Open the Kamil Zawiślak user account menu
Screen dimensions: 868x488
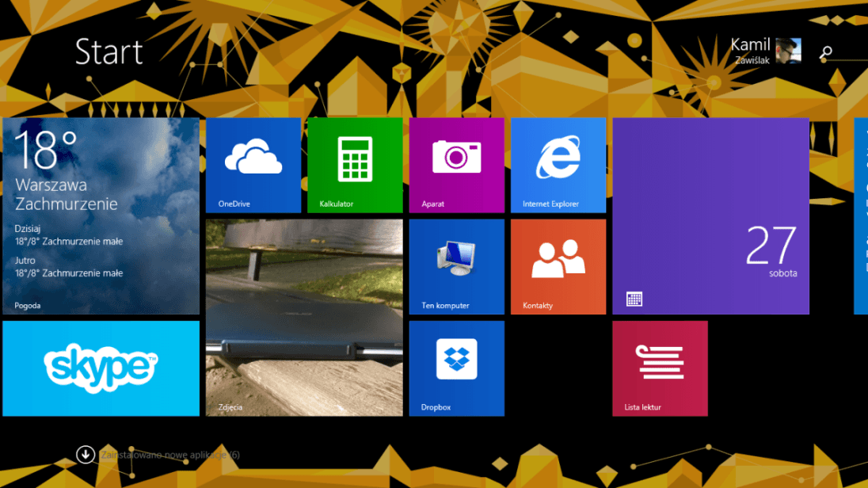coord(766,51)
